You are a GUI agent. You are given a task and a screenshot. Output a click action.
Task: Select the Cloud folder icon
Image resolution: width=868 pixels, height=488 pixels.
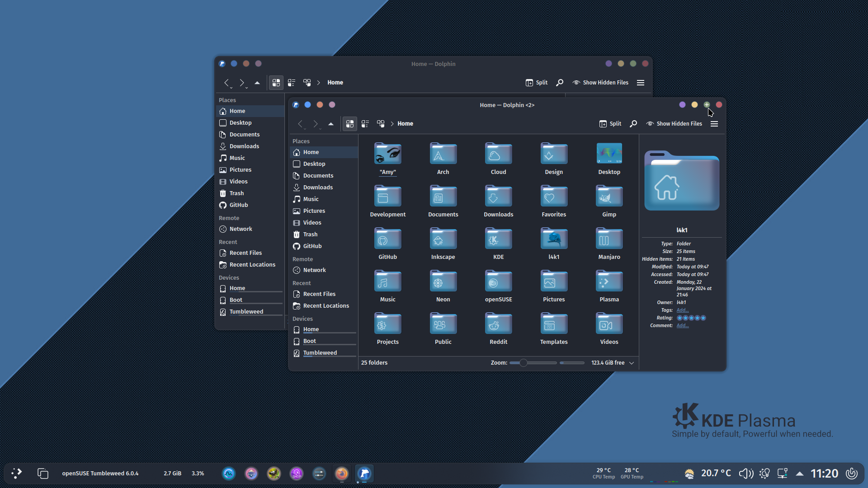coord(499,154)
